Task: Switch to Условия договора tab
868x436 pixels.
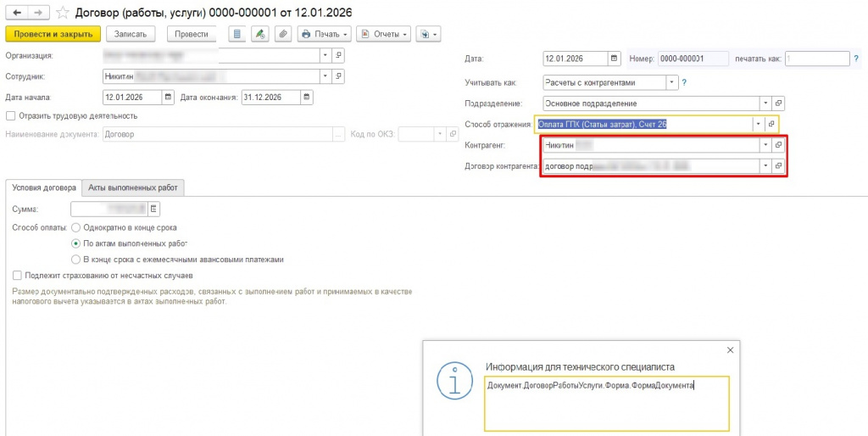Action: tap(44, 187)
